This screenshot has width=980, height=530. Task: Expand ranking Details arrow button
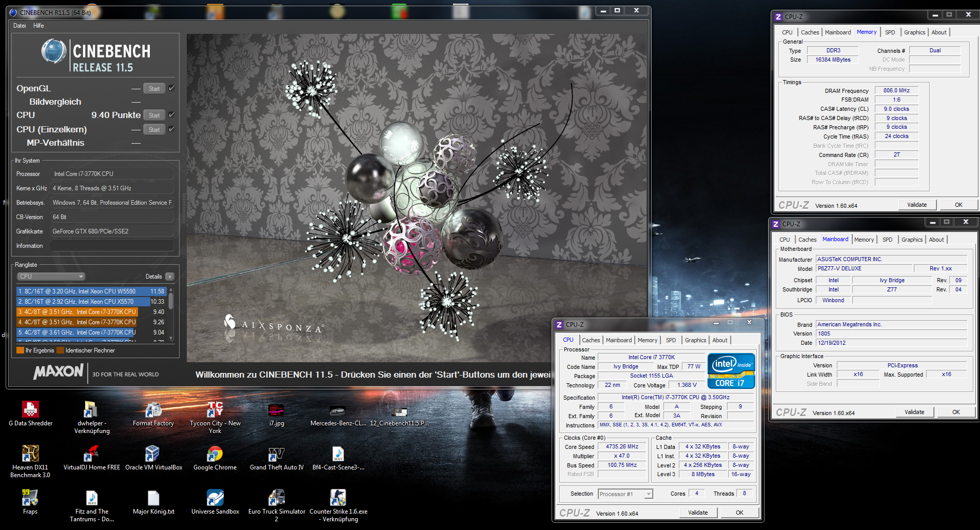(x=170, y=277)
